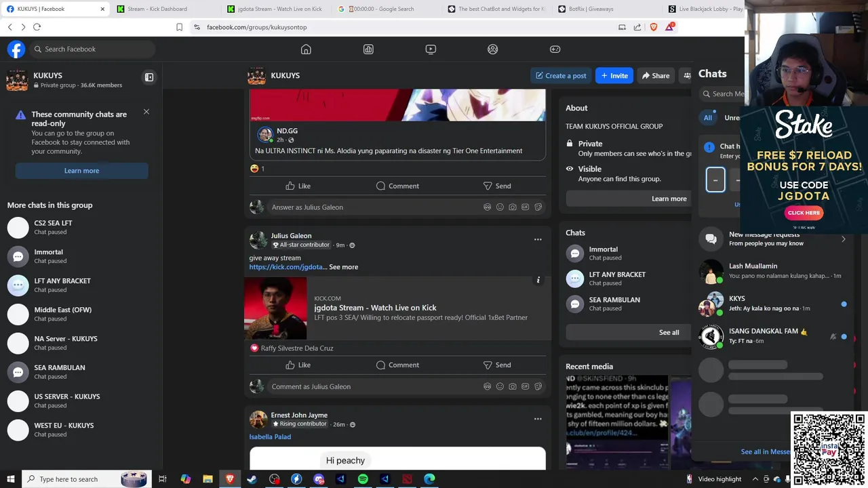Open Windows Start menu
The width and height of the screenshot is (868, 488).
click(x=10, y=479)
